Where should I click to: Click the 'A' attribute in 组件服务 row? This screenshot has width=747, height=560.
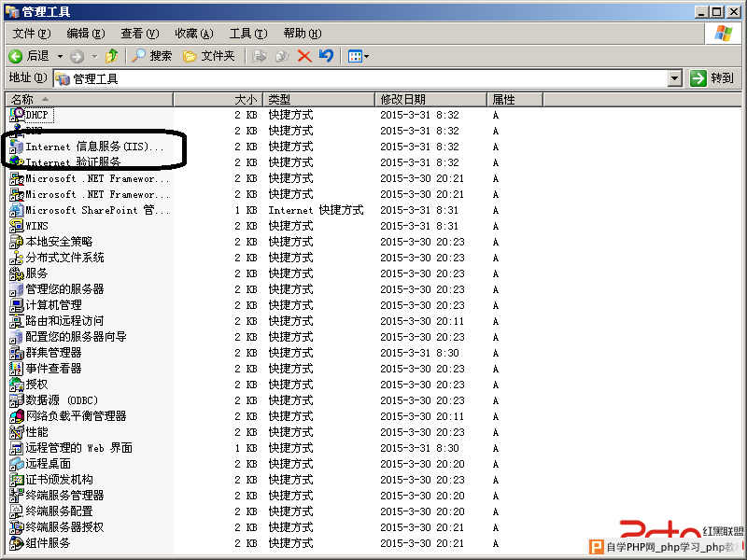pyautogui.click(x=496, y=543)
